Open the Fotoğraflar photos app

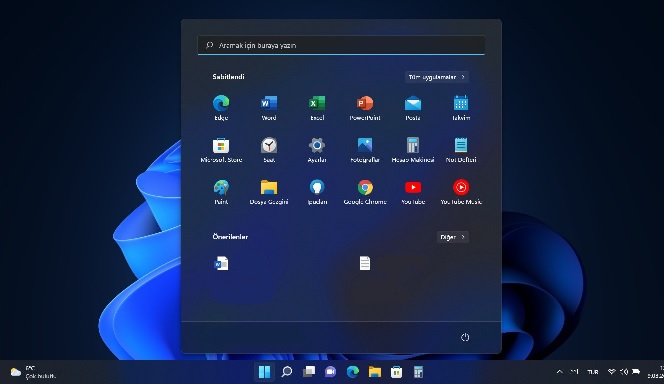coord(365,149)
